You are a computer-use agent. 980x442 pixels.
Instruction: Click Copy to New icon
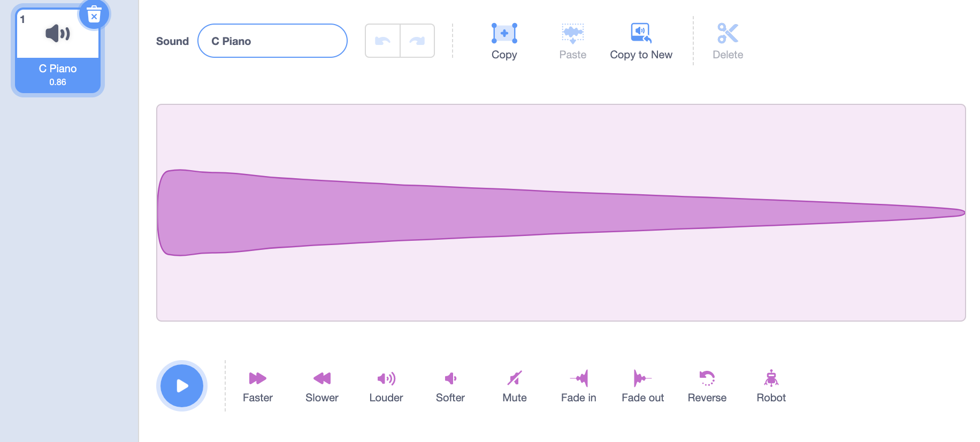(641, 34)
